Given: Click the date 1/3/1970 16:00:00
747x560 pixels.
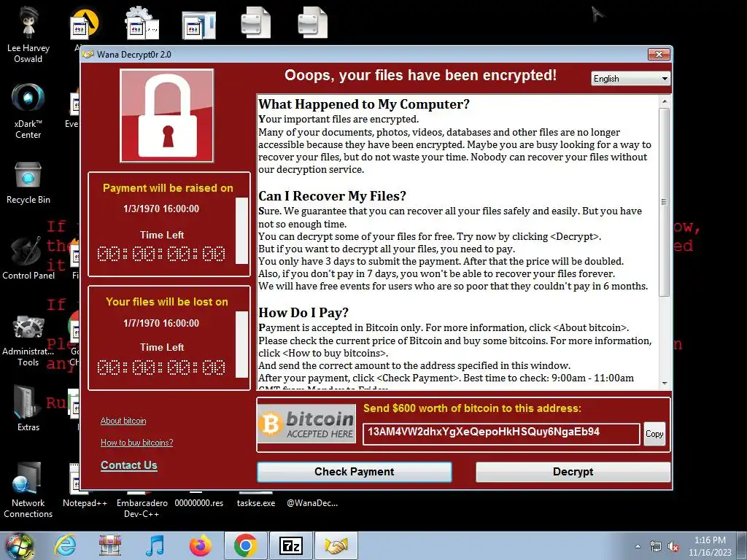Looking at the screenshot, I should (161, 209).
